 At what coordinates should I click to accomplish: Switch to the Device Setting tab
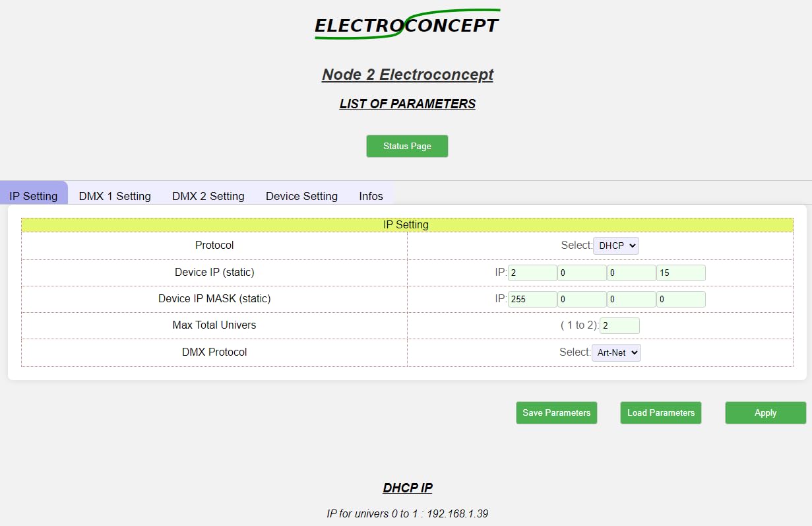[x=301, y=196]
